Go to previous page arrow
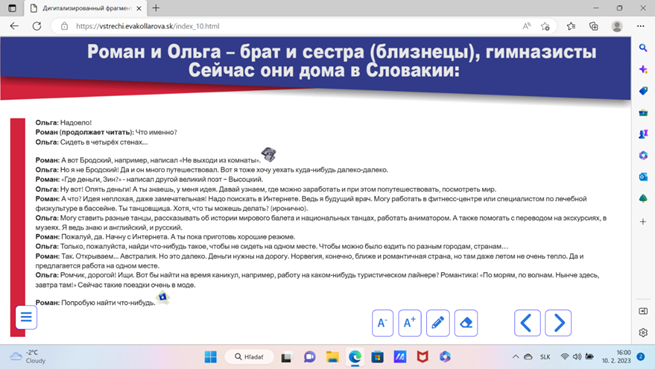This screenshot has height=369, width=655. (x=527, y=323)
